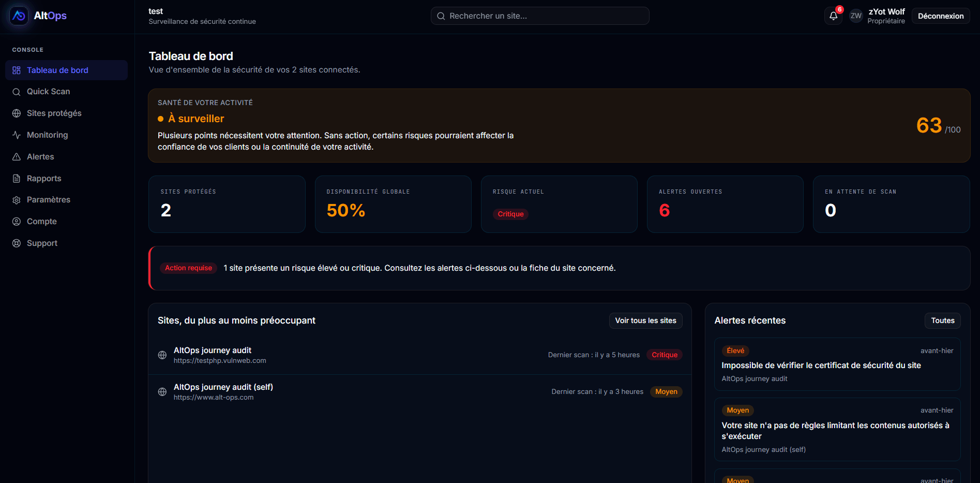Open the Alertes menu item
Viewport: 980px width, 483px height.
[66, 157]
